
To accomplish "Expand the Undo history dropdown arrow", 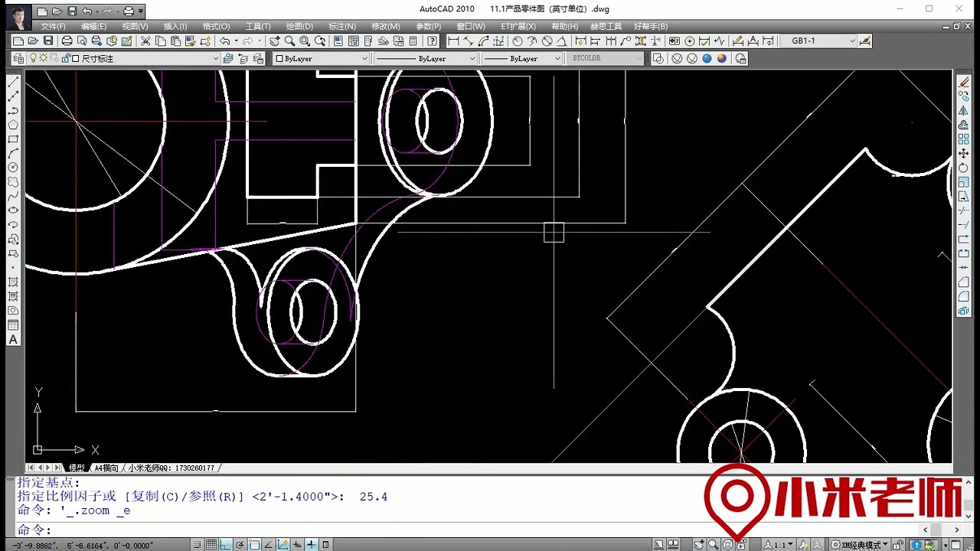I will 236,41.
